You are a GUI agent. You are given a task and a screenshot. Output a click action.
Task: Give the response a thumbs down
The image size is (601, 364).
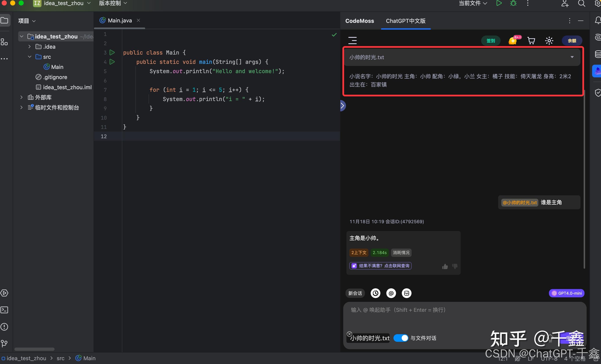455,267
